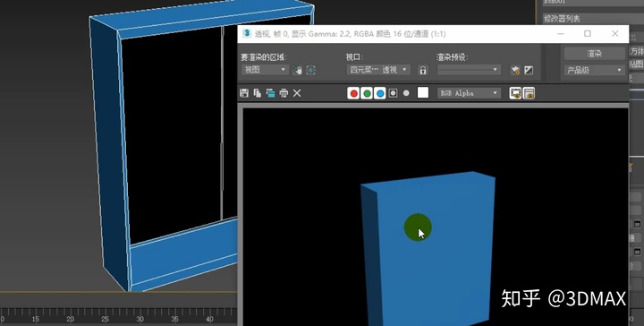Screen dimensions: 644x326
Task: Open the render preset dropdown
Action: point(469,70)
